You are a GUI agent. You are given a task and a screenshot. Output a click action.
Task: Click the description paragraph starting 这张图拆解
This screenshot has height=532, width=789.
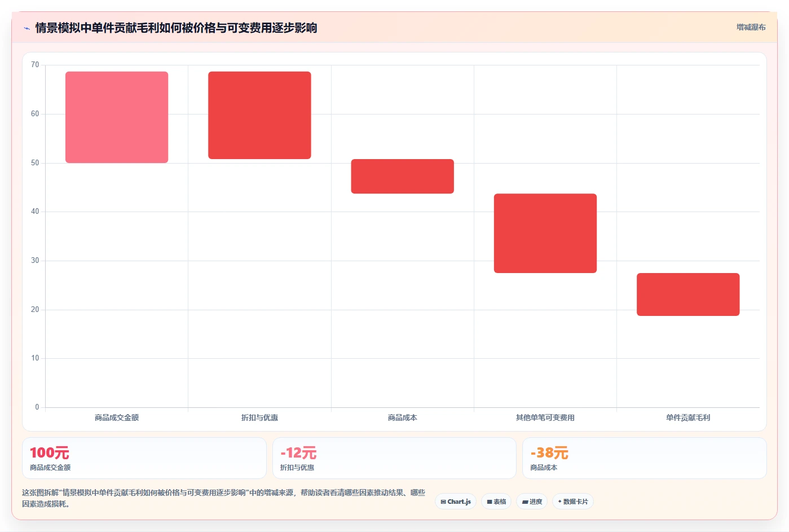pos(223,498)
